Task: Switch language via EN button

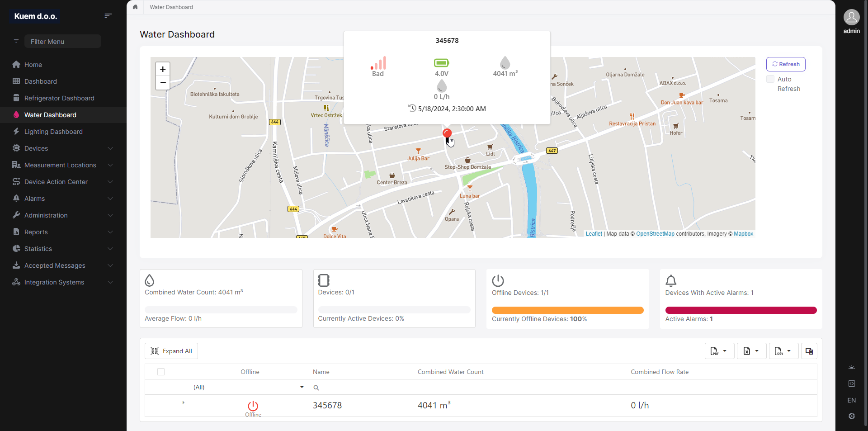Action: tap(852, 400)
